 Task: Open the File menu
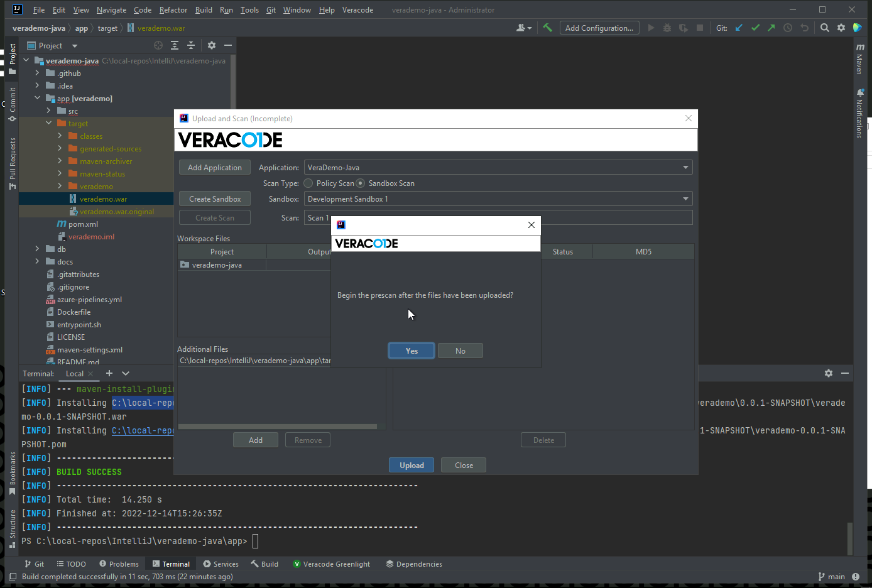[x=38, y=10]
